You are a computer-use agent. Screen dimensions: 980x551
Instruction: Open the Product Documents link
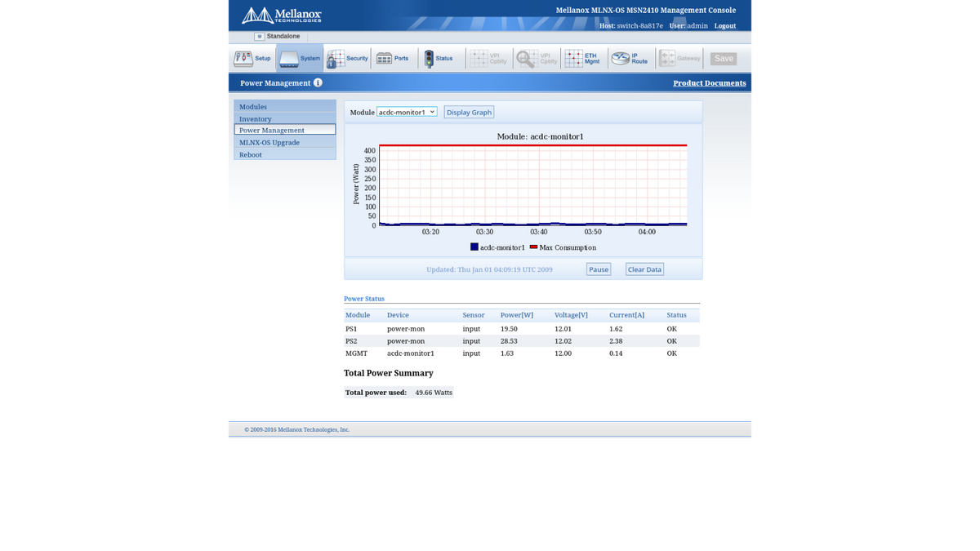pyautogui.click(x=709, y=83)
